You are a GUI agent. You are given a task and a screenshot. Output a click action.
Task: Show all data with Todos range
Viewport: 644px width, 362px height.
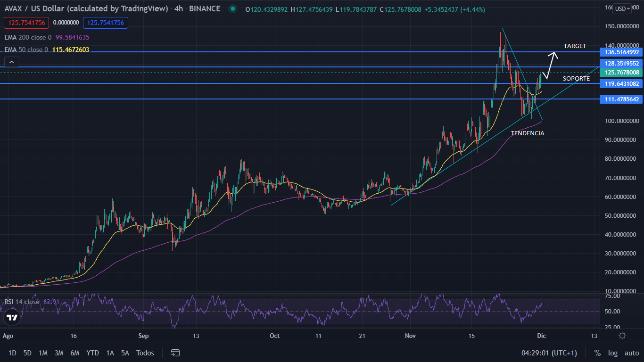pyautogui.click(x=145, y=353)
